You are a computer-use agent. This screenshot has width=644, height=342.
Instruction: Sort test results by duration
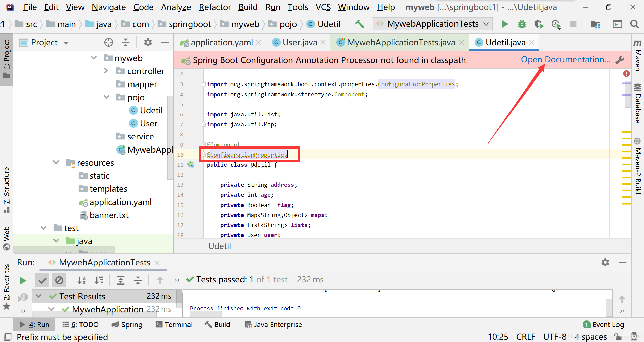coord(99,280)
